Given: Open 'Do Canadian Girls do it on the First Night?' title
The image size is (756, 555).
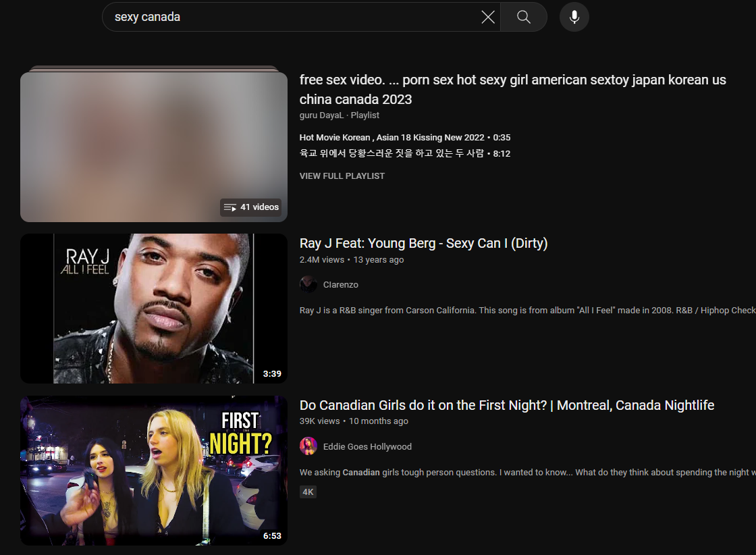Looking at the screenshot, I should 507,405.
